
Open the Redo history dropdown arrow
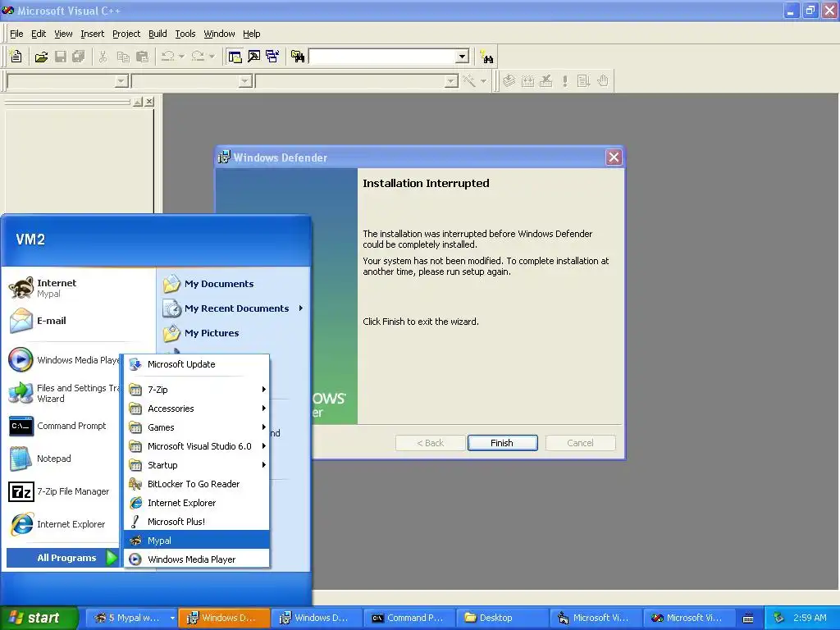pos(212,57)
